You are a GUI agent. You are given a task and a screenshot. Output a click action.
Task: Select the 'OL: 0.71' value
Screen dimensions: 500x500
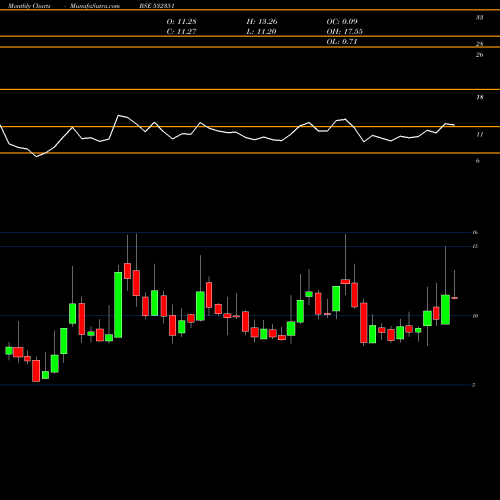pos(342,42)
